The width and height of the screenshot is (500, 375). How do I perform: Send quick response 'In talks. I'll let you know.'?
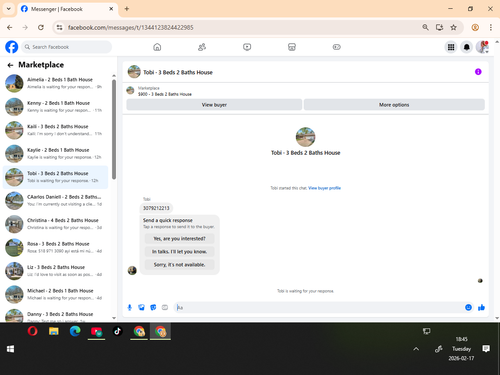(x=179, y=252)
